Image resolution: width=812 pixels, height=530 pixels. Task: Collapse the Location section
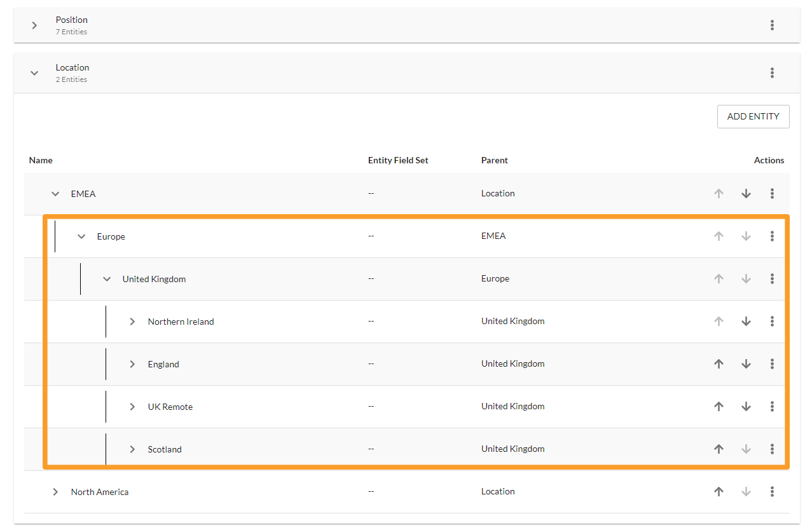(35, 73)
